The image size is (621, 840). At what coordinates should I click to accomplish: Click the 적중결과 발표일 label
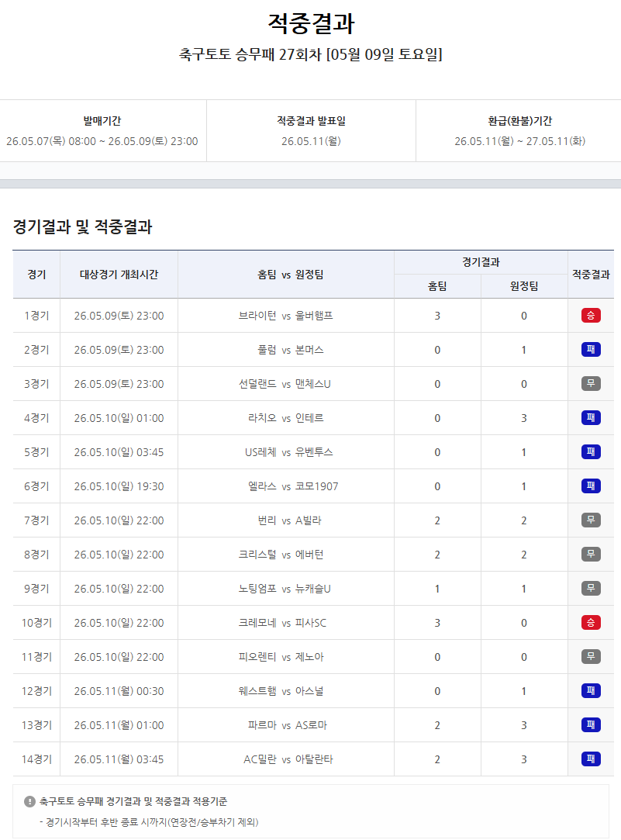click(311, 121)
